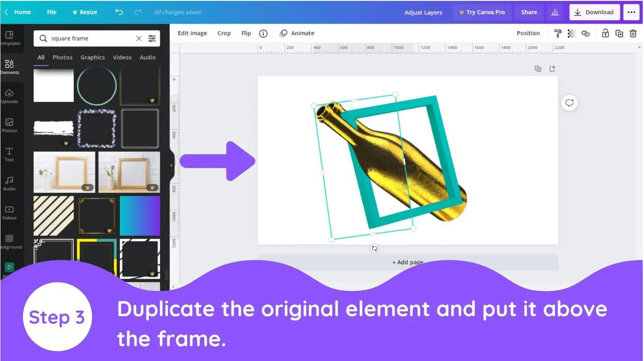This screenshot has height=361, width=644.
Task: Duplicate the element with toolbar duplicate icon
Action: 619,33
